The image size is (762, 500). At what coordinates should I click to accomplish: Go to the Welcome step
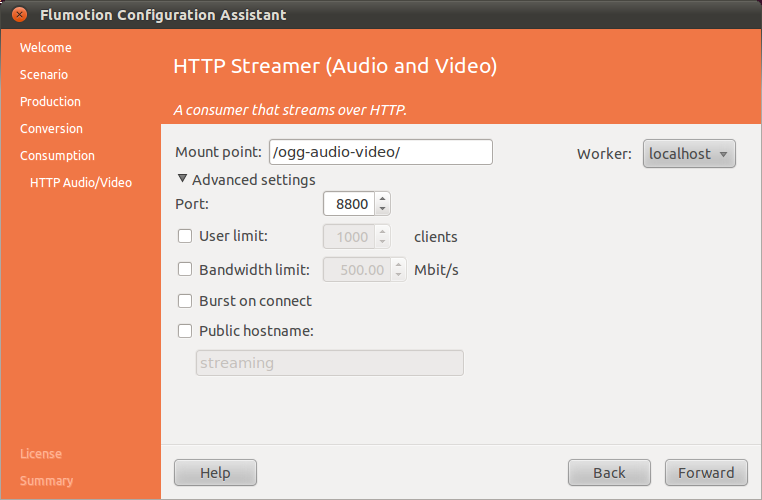(46, 48)
